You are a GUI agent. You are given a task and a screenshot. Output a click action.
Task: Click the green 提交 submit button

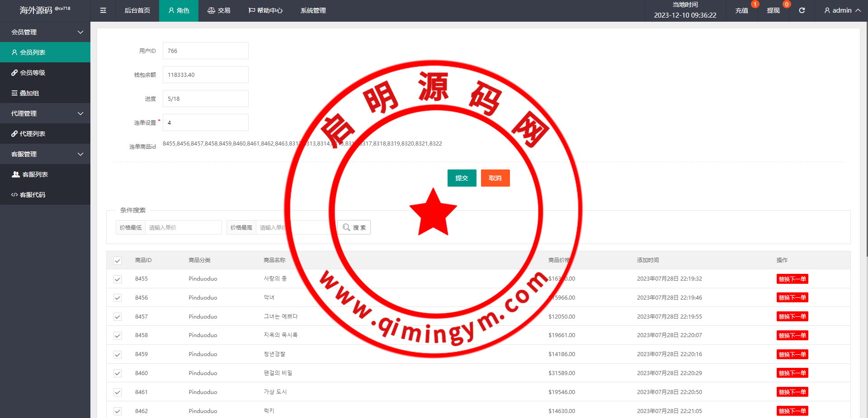(462, 178)
